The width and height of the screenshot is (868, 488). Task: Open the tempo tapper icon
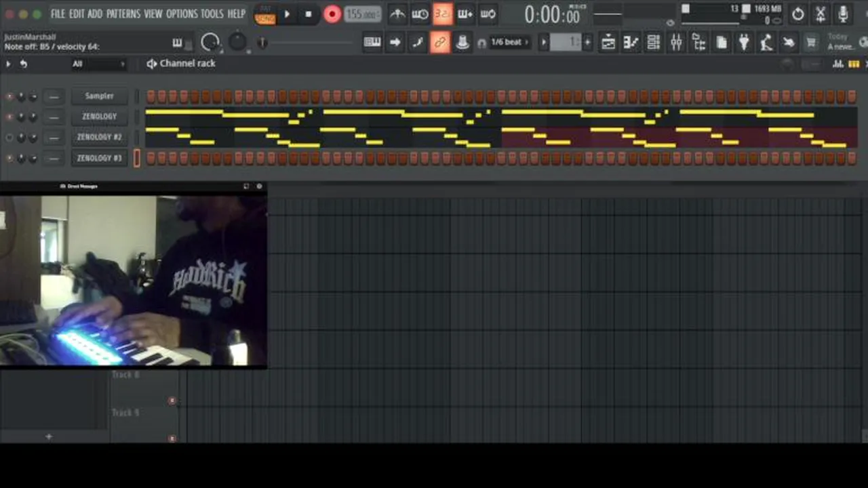[x=766, y=43]
